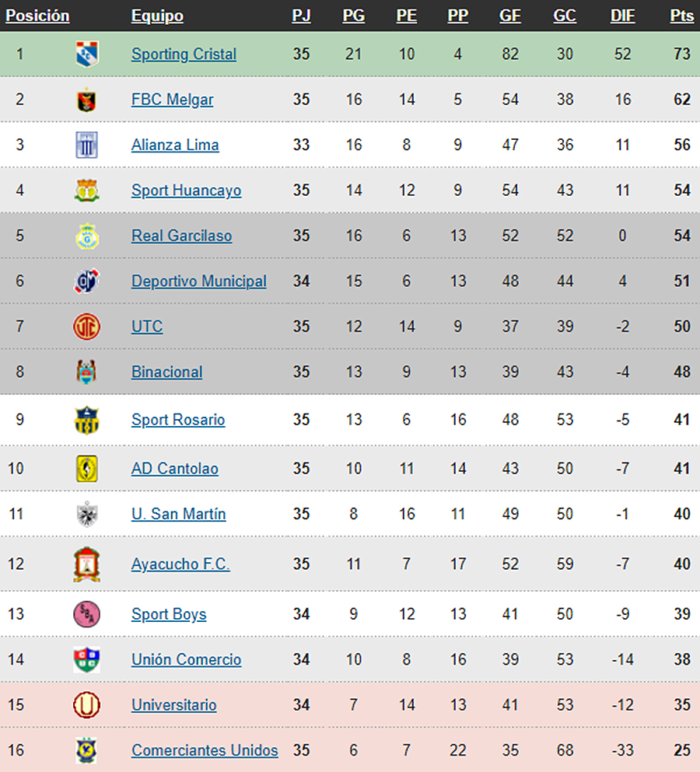
Task: Select the Deportivo Municipal club logo
Action: (86, 281)
